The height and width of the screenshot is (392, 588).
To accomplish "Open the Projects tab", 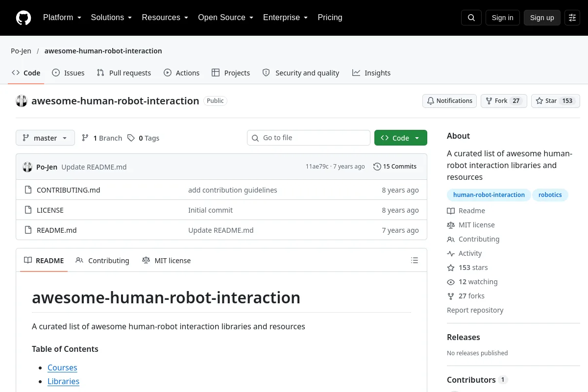I will 231,73.
